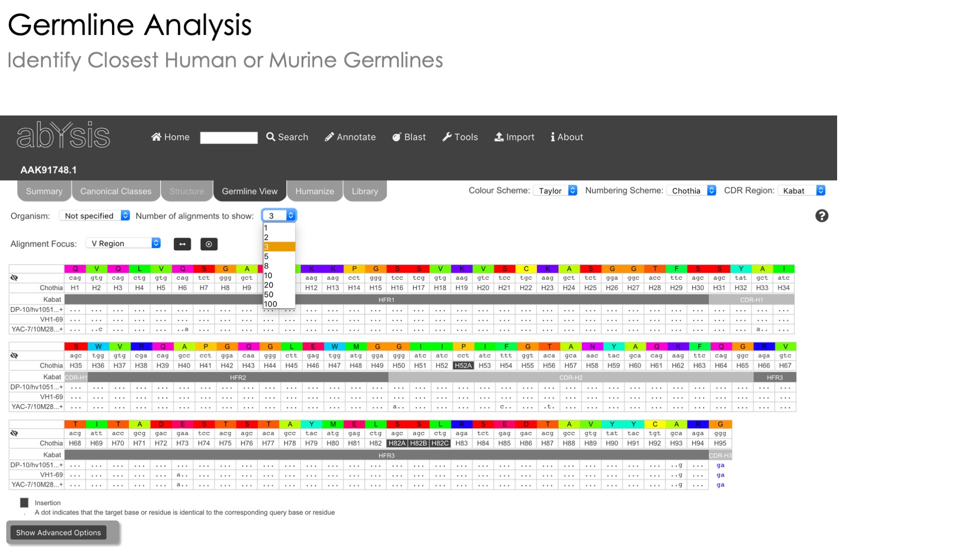The height and width of the screenshot is (551, 980).
Task: Open the Numbering Scheme dropdown showing Chothia
Action: 691,191
